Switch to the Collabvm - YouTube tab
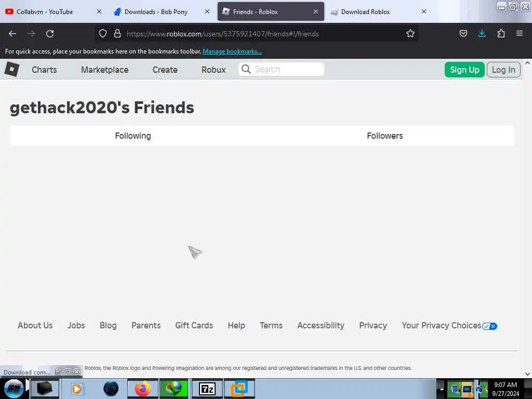The width and height of the screenshot is (532, 399). (x=45, y=12)
